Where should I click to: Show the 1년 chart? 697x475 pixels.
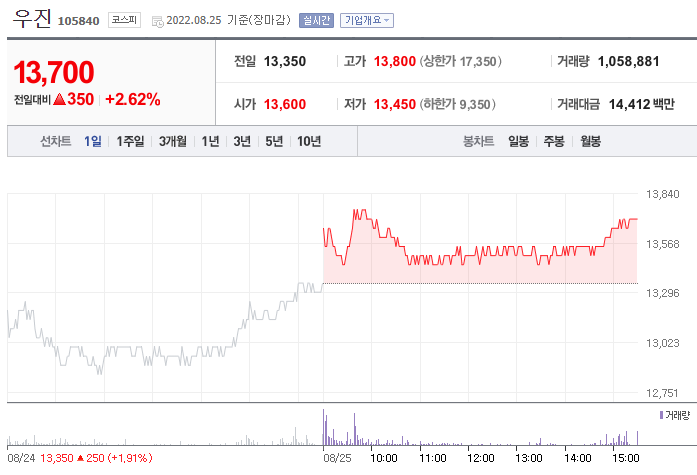pyautogui.click(x=210, y=141)
